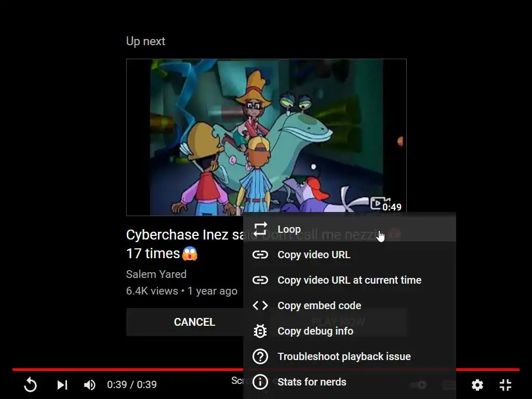Click the Stats for nerds info icon

(x=260, y=382)
